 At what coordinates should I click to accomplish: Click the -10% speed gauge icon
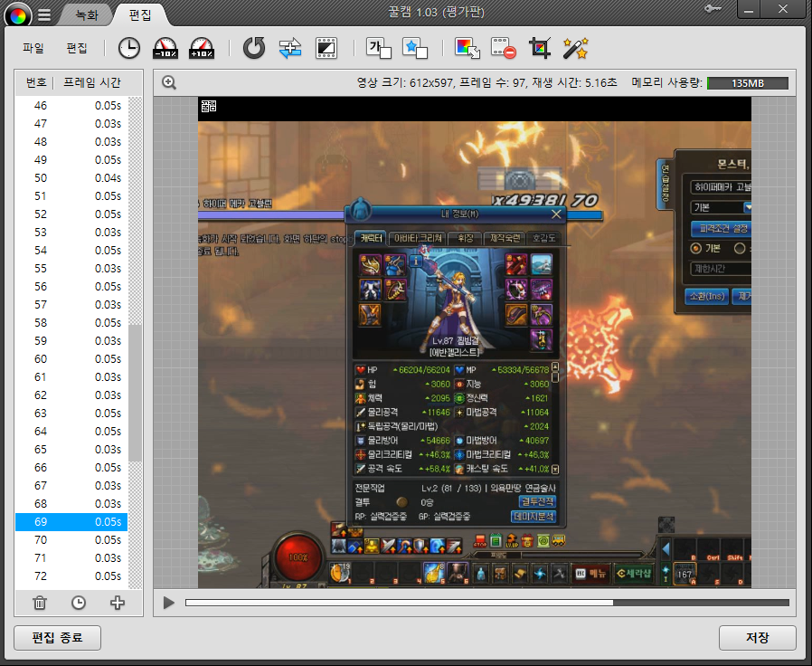point(165,48)
